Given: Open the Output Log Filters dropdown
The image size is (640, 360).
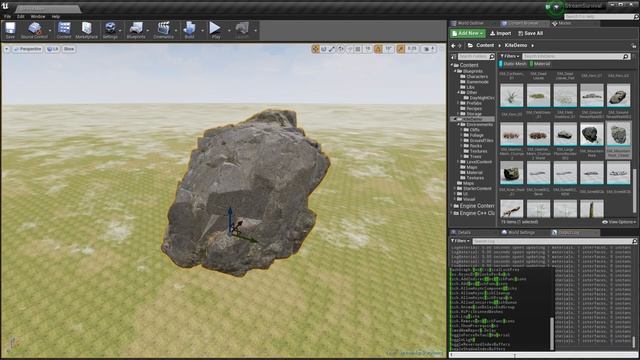Looking at the screenshot, I should 460,241.
